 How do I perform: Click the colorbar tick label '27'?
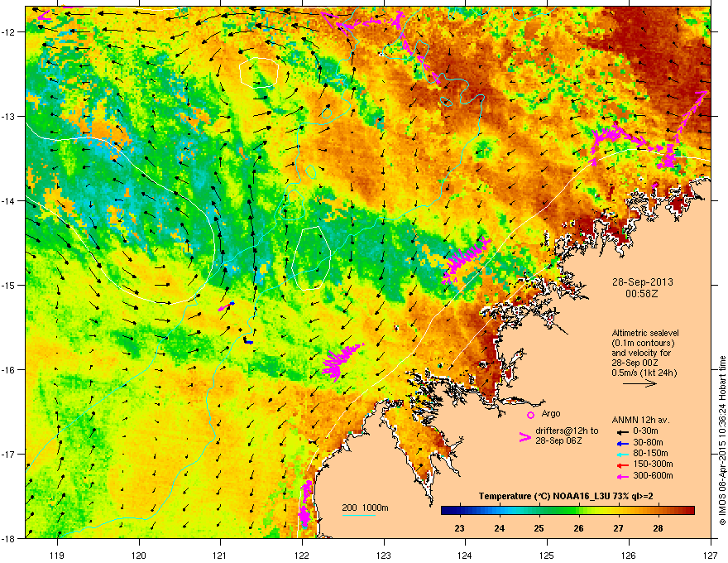(618, 528)
